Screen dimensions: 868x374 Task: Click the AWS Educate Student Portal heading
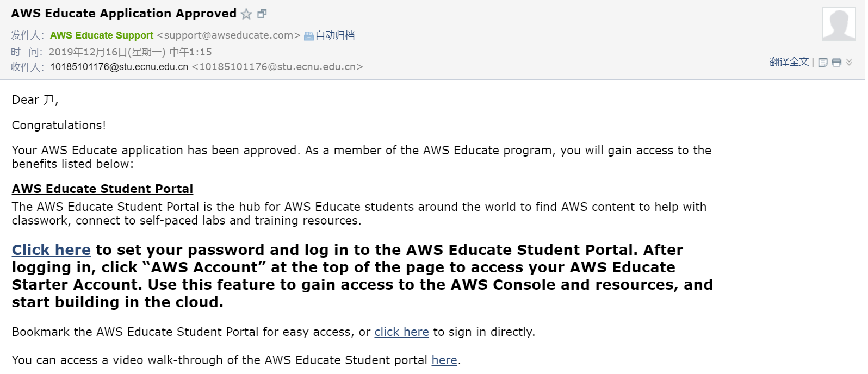pos(102,189)
